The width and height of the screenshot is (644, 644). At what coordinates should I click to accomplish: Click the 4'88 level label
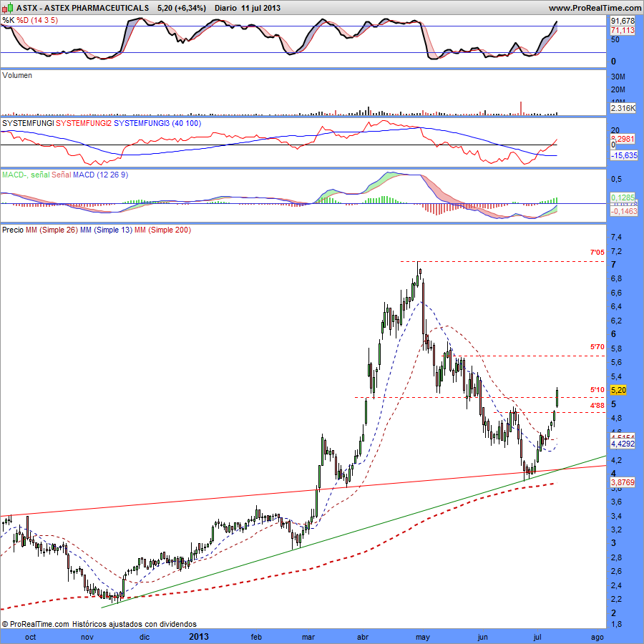point(597,406)
